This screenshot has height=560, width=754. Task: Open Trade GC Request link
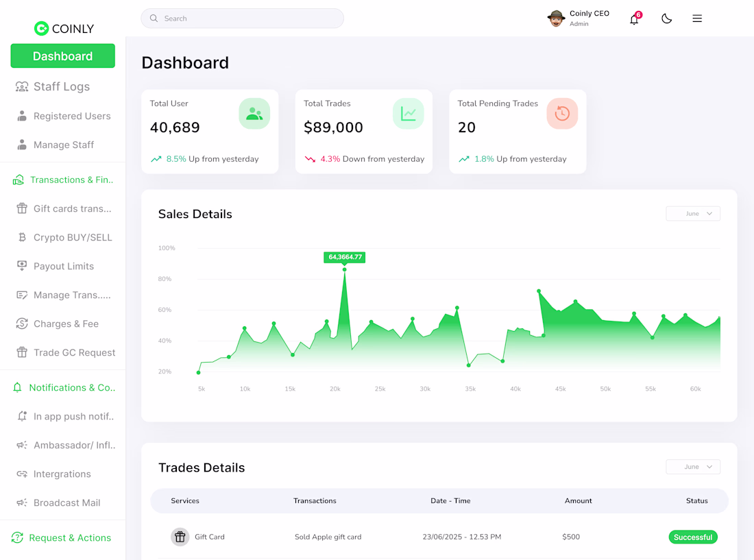pos(74,352)
